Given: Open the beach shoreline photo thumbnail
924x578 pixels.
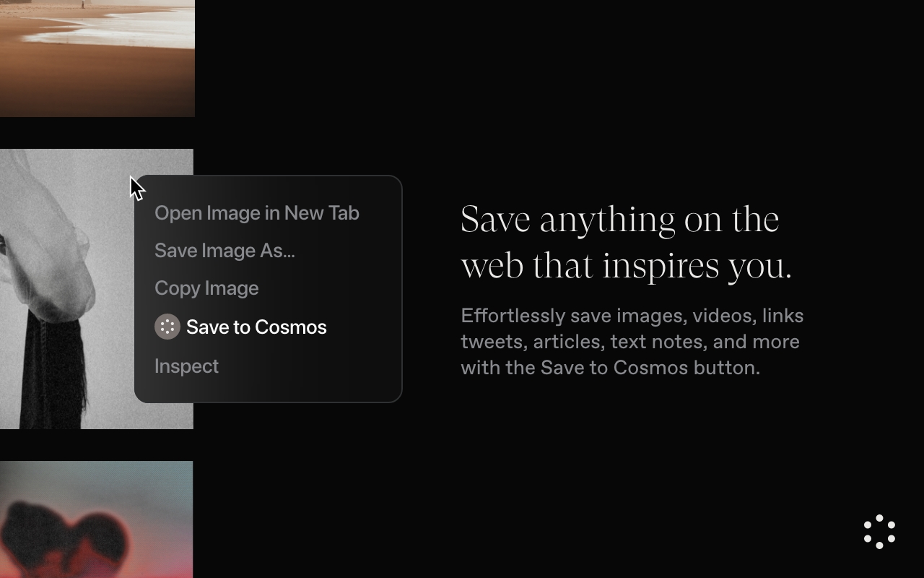Looking at the screenshot, I should (x=97, y=58).
